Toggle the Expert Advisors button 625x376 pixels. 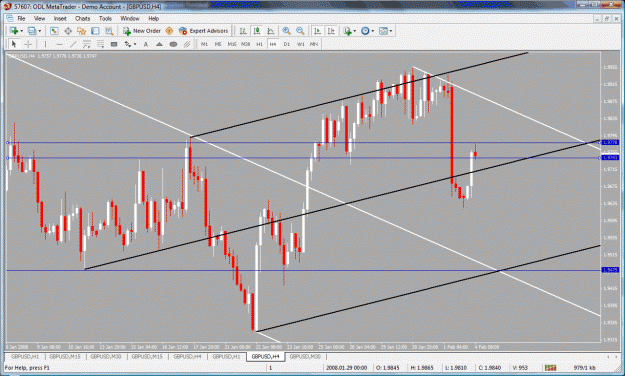[203, 31]
